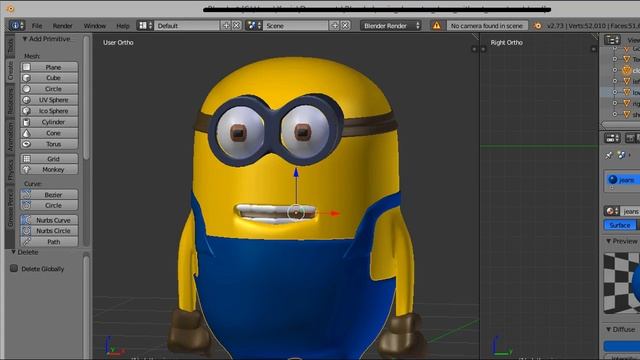Click the manipulator center circle on mouth

click(x=296, y=213)
